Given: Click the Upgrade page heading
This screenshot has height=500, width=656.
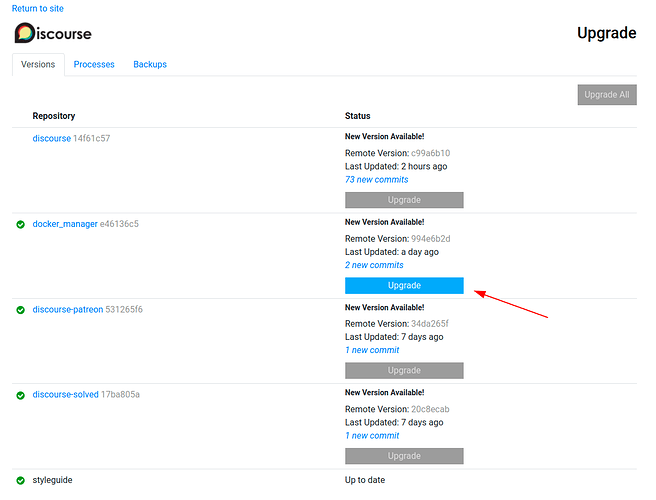Looking at the screenshot, I should pos(607,33).
